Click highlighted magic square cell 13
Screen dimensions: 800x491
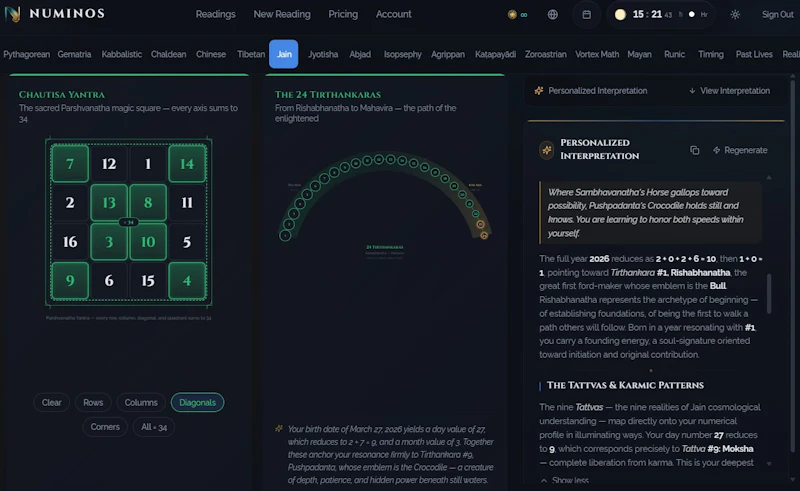[109, 203]
